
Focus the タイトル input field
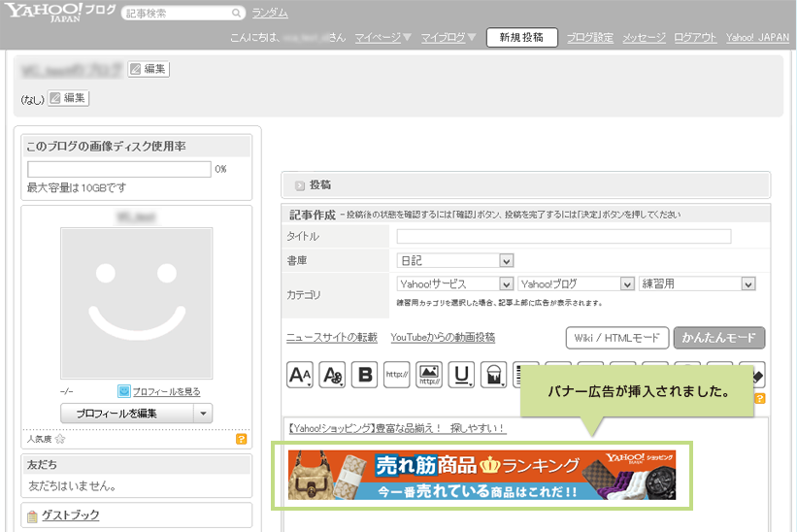[x=564, y=236]
